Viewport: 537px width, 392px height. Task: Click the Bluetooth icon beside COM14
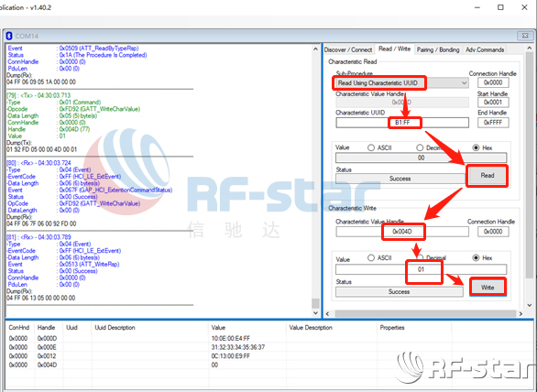click(x=9, y=36)
